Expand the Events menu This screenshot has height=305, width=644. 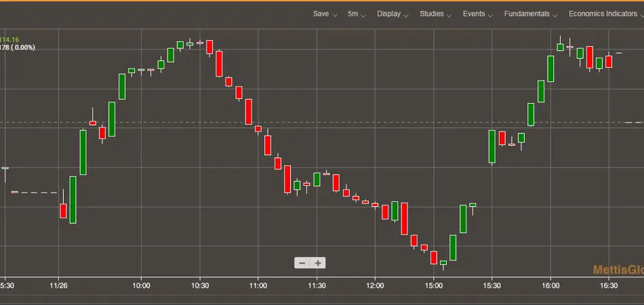(x=478, y=14)
